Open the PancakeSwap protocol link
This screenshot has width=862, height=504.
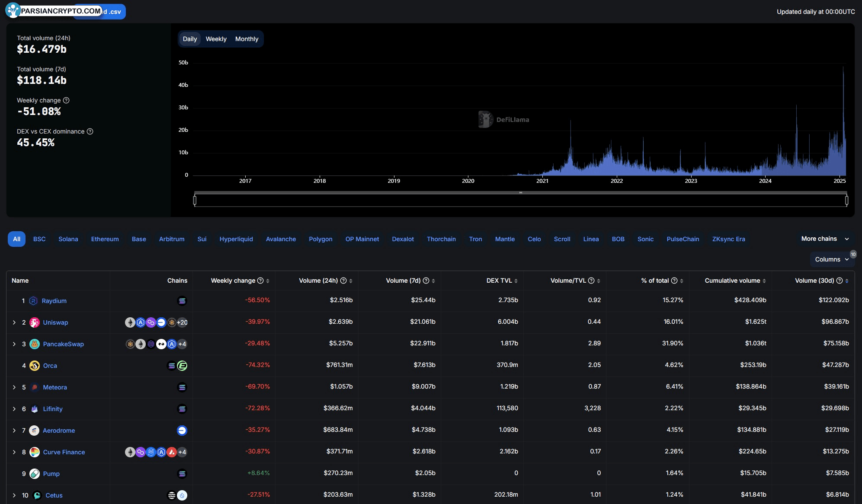coord(64,344)
